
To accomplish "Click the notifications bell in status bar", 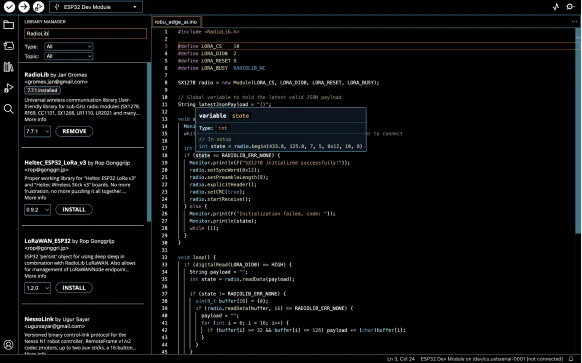I will click(571, 359).
